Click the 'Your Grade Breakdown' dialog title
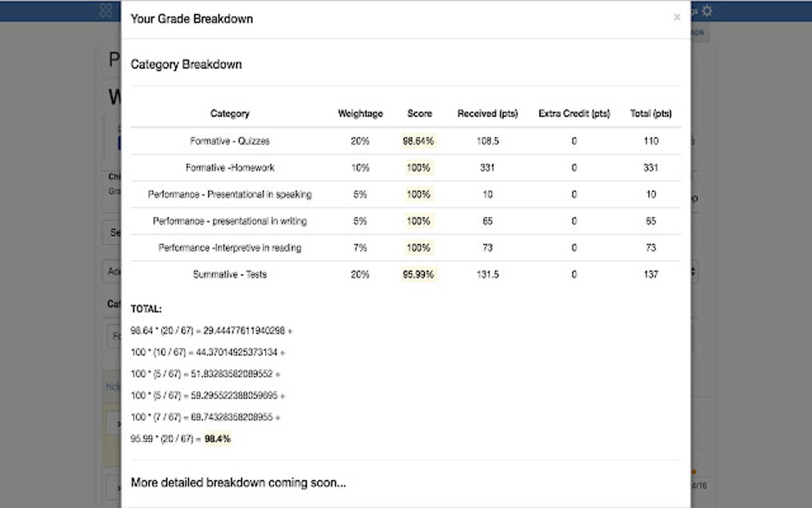The width and height of the screenshot is (812, 508). (191, 18)
